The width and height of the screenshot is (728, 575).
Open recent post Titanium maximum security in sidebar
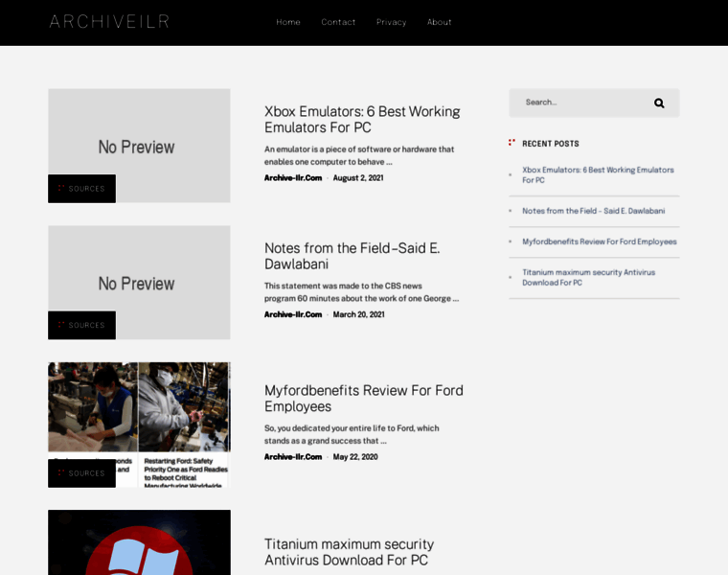(x=589, y=277)
